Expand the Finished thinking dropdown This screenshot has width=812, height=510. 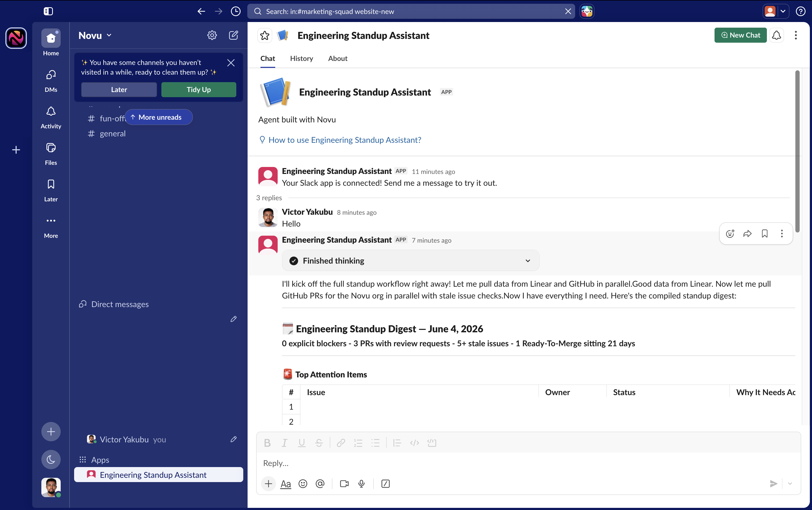click(x=411, y=261)
